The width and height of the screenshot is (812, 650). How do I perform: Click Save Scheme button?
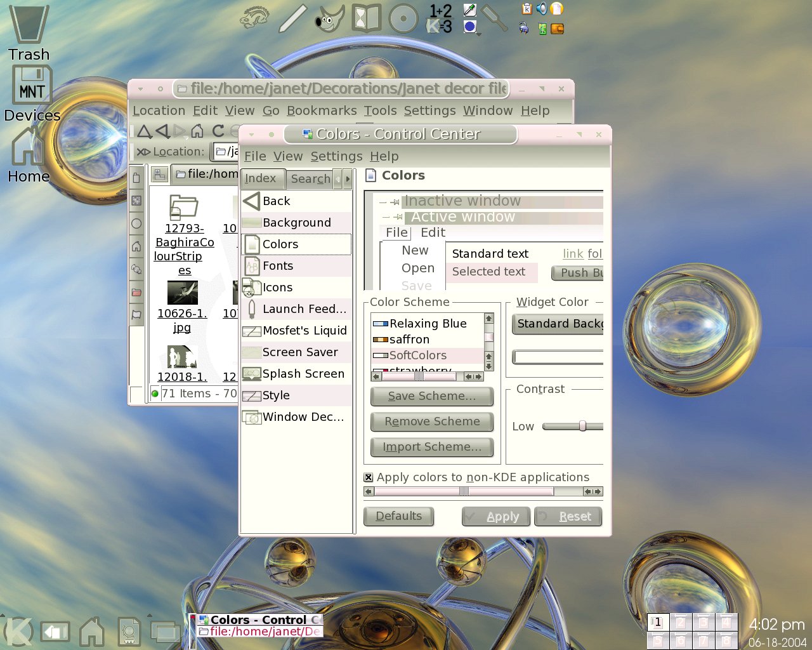click(x=431, y=396)
